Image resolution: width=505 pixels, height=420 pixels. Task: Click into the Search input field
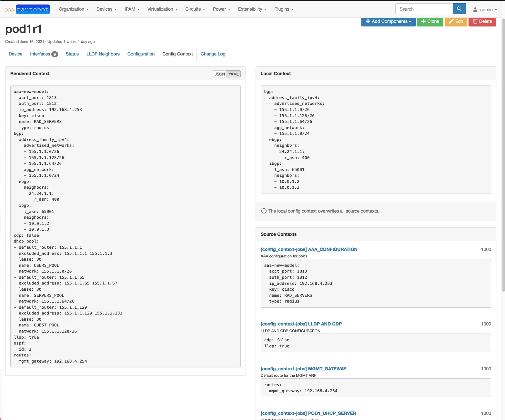tap(424, 9)
